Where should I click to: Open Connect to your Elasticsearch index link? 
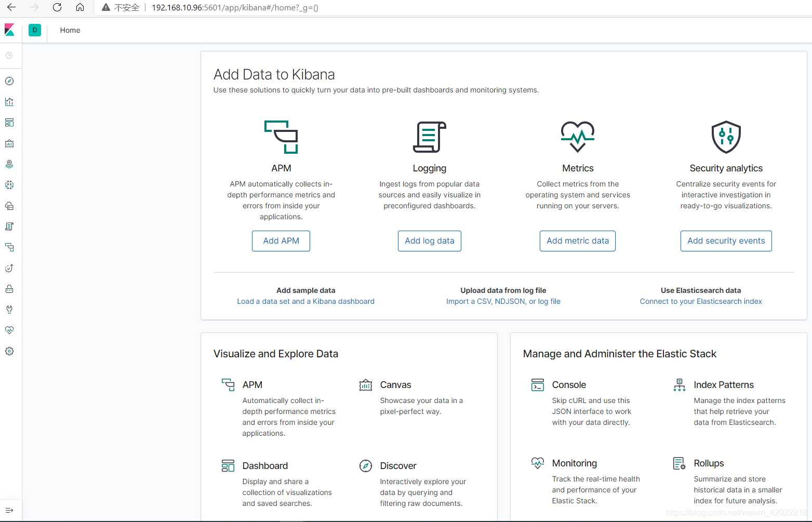pyautogui.click(x=701, y=301)
